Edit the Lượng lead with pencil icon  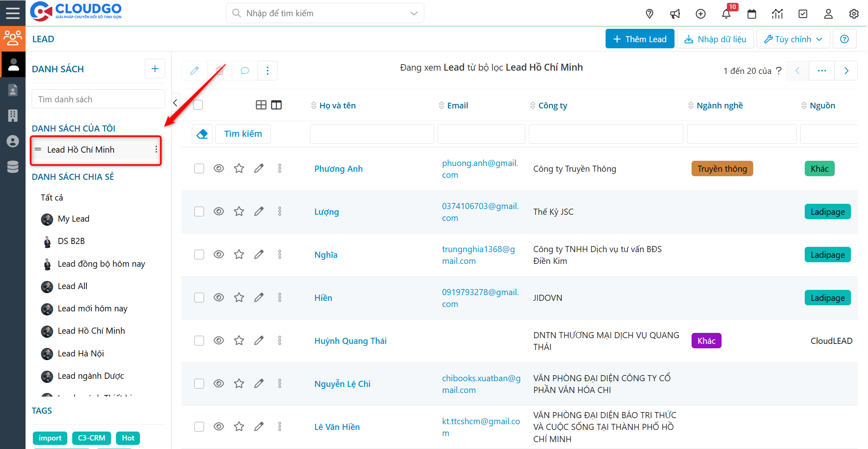pos(259,211)
